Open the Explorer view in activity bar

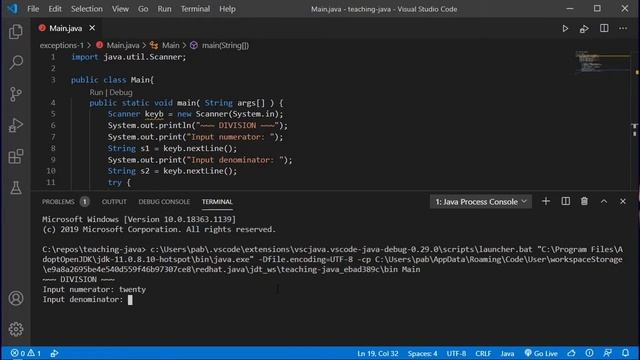pos(16,31)
